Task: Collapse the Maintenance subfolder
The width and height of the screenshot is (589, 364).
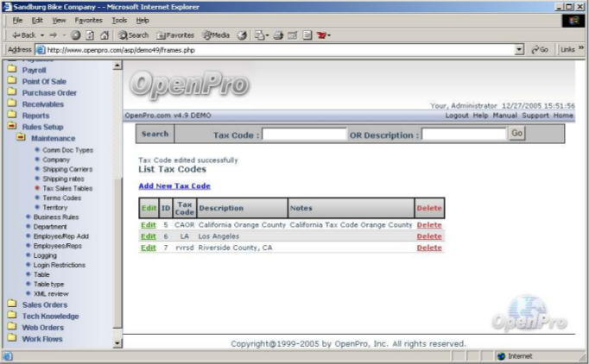Action: (x=21, y=138)
